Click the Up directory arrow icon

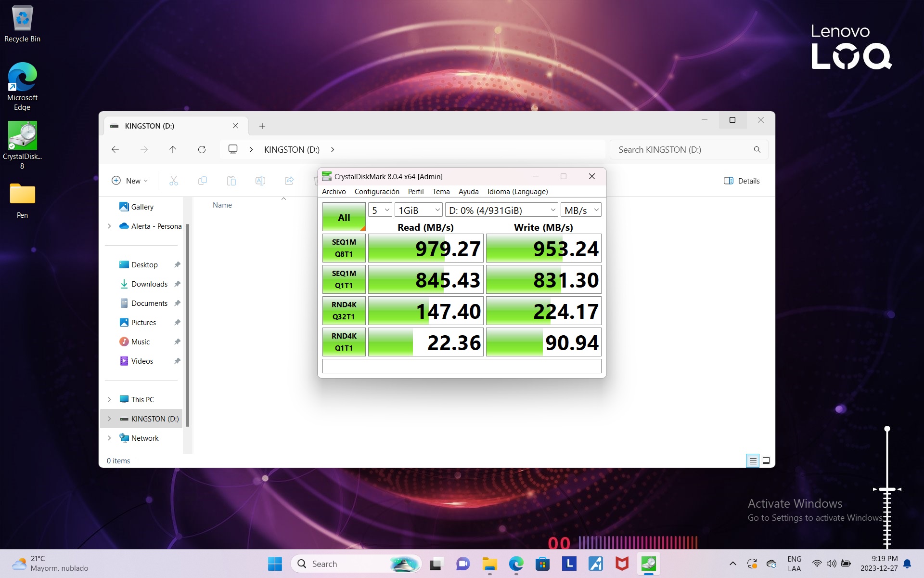pos(173,150)
